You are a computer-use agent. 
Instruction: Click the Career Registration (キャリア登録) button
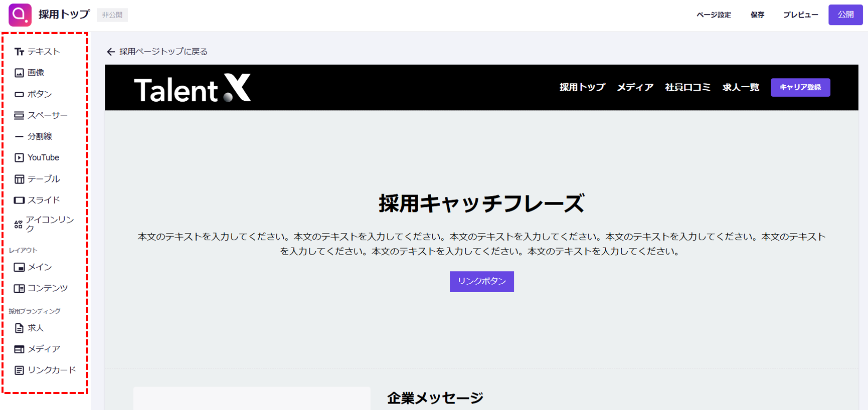point(800,87)
